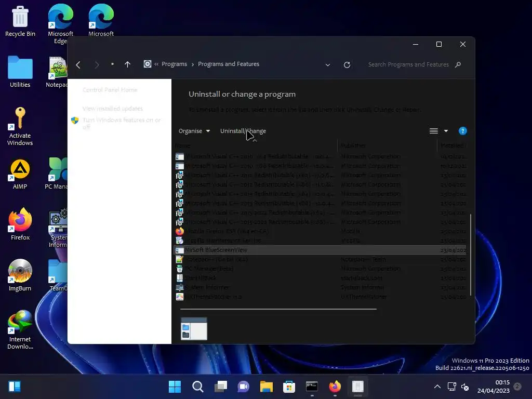Click the details pane thumbnail image

pyautogui.click(x=194, y=329)
